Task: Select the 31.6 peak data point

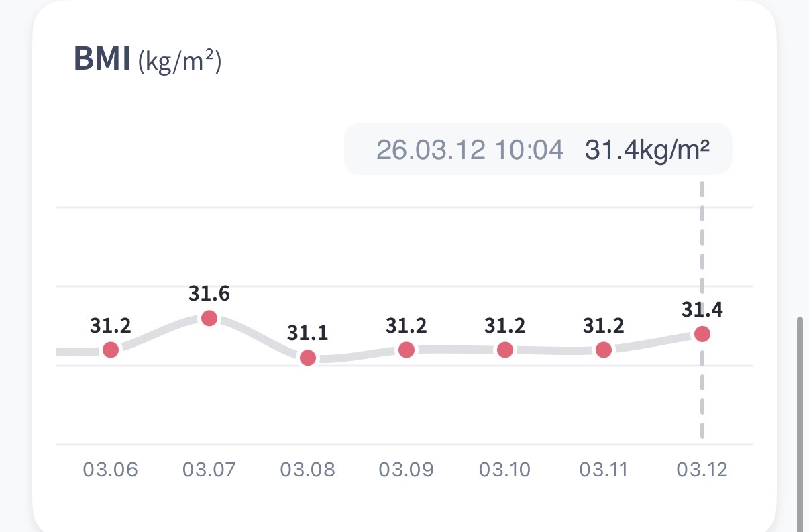Action: coord(209,318)
